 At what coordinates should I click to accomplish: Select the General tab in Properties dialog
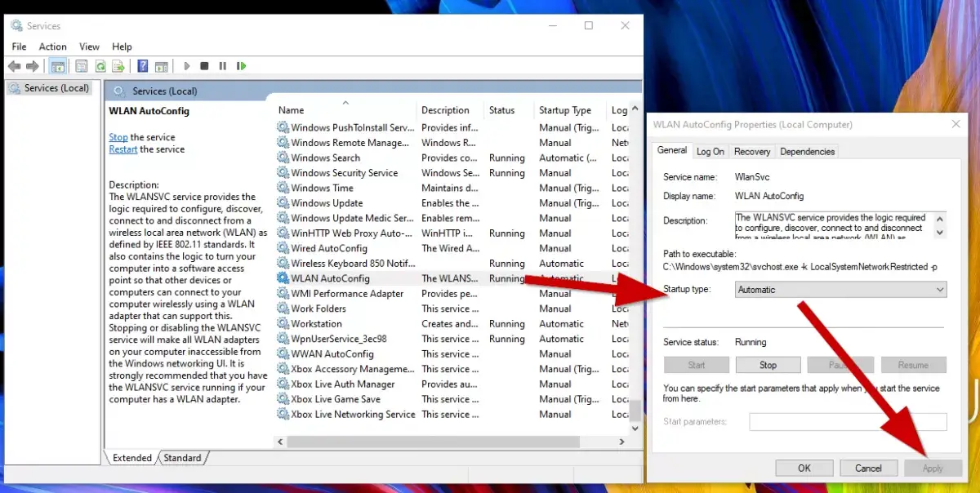coord(672,150)
